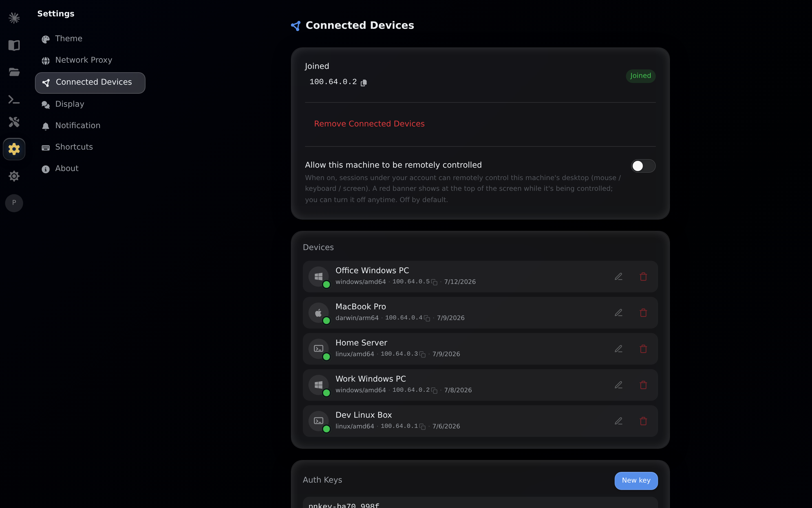Delete the Work Windows PC device

[x=643, y=385]
